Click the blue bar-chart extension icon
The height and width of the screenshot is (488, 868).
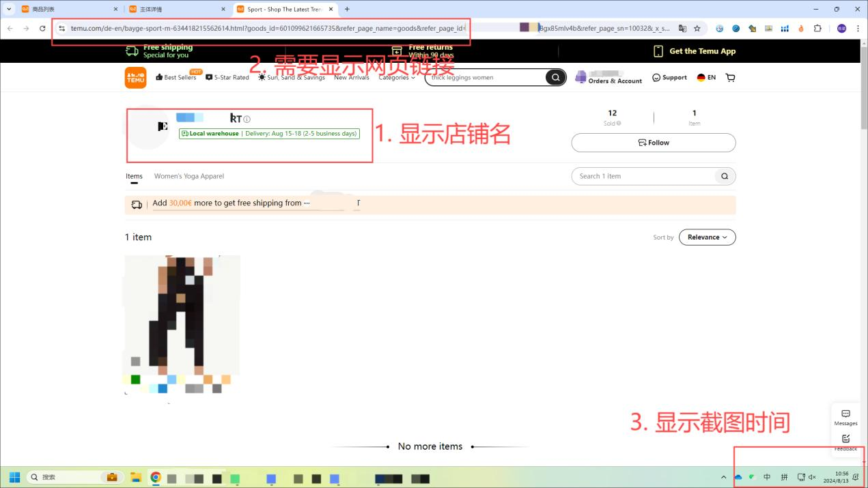click(x=785, y=29)
